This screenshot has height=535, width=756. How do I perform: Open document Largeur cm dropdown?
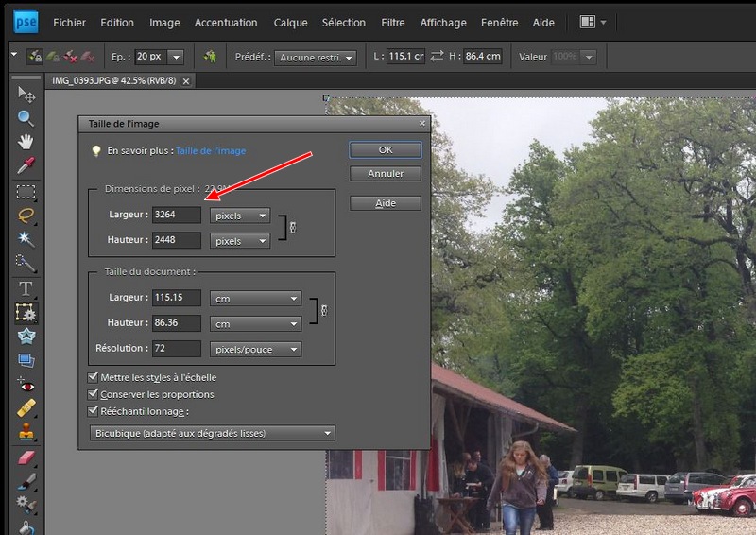255,299
